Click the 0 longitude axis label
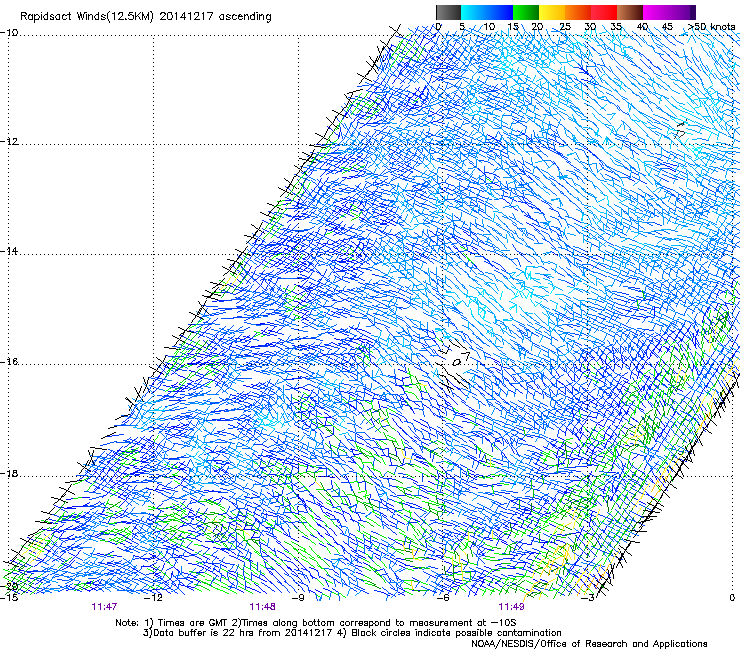Image resolution: width=740 pixels, height=650 pixels. point(732,597)
